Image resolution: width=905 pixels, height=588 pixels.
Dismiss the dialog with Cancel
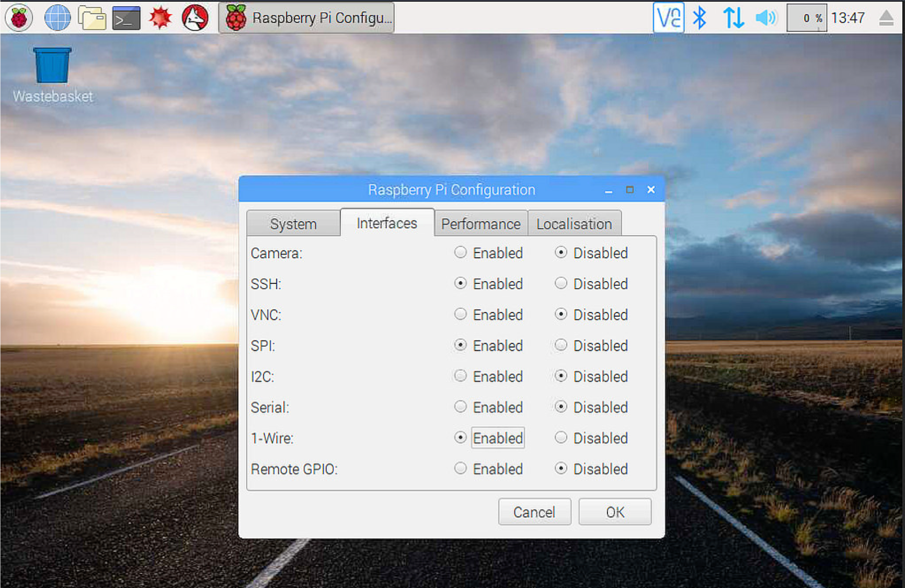click(x=534, y=512)
